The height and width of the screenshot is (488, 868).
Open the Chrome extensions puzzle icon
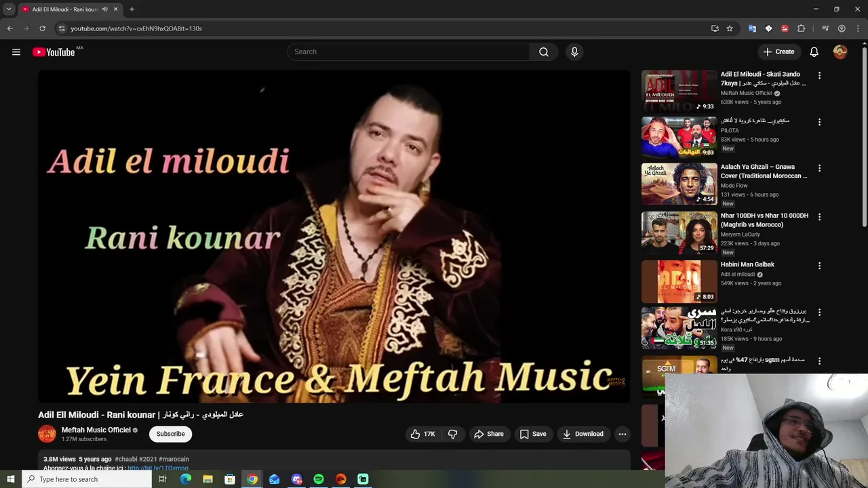[x=801, y=28]
